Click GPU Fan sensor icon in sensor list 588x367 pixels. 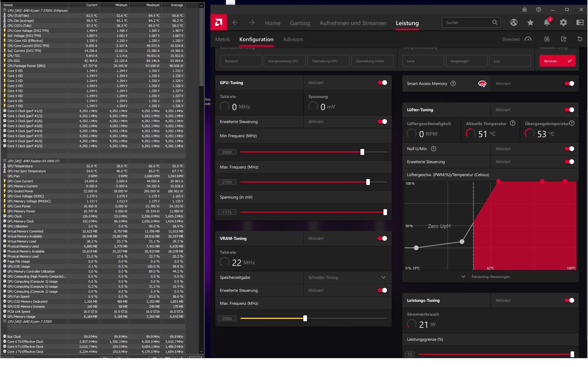tap(4, 176)
